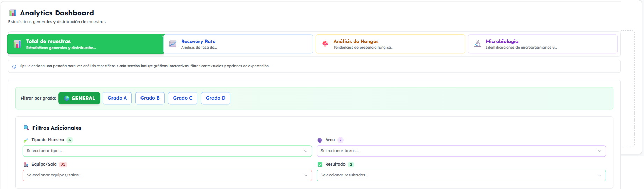The height and width of the screenshot is (189, 644).
Task: Click the factory icon next to Equipo/Sala
Action: 26,165
